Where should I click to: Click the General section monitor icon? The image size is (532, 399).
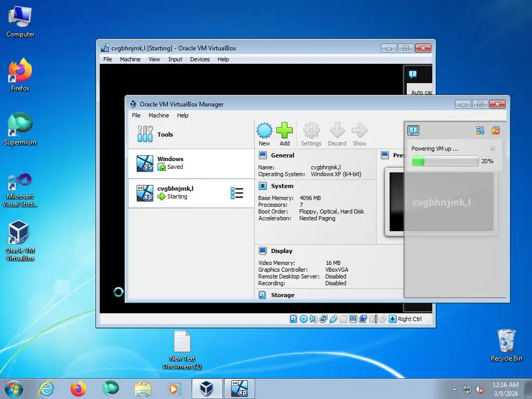tap(262, 155)
